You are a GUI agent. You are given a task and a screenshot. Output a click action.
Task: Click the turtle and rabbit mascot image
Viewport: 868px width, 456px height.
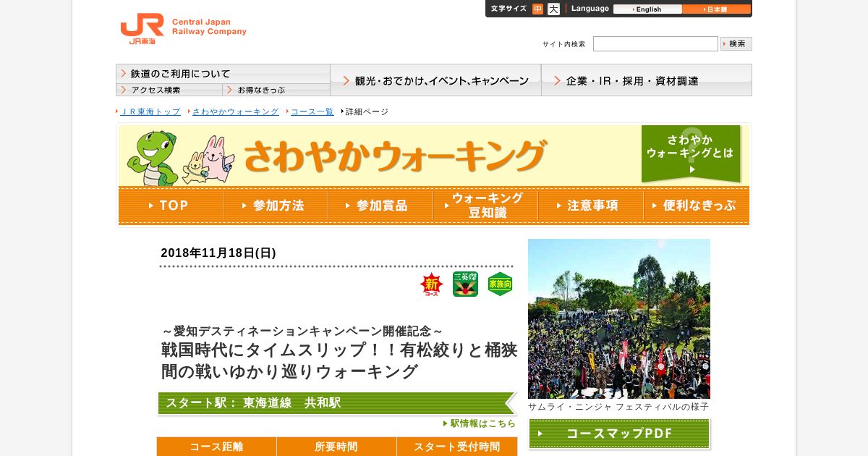point(181,158)
